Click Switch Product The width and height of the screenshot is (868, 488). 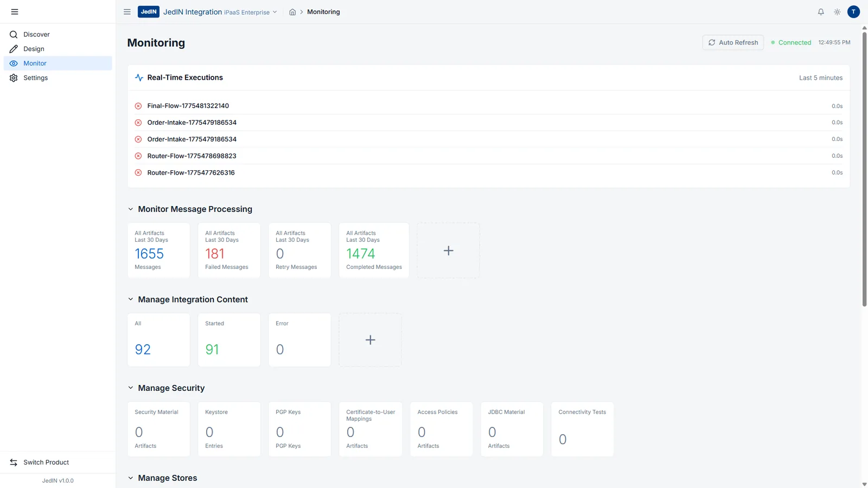[58, 463]
